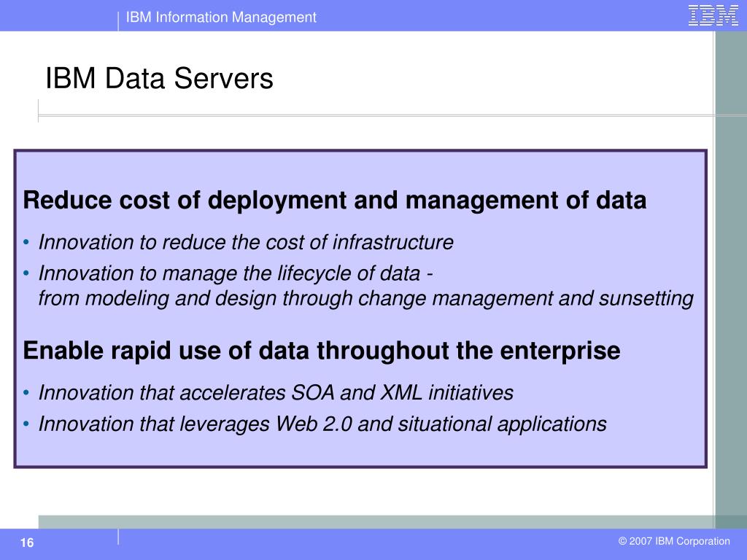Select the 'IBM Information Management' header text

[221, 17]
